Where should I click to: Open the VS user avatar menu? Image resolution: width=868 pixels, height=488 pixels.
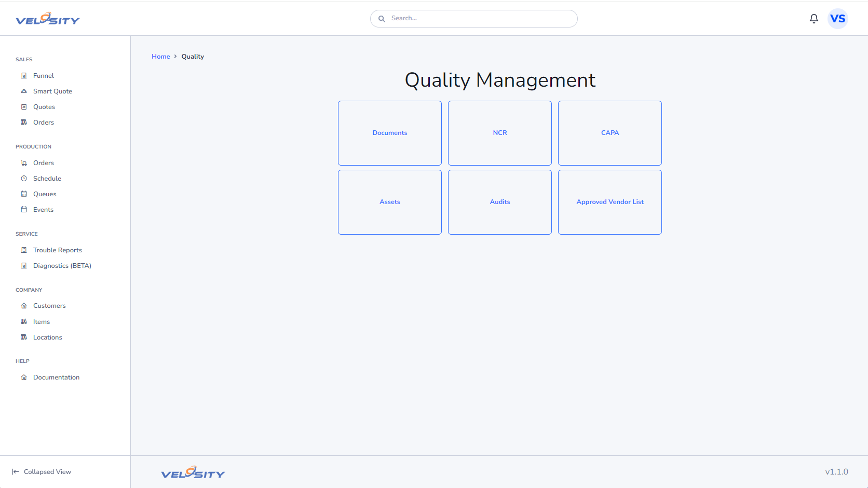click(837, 19)
